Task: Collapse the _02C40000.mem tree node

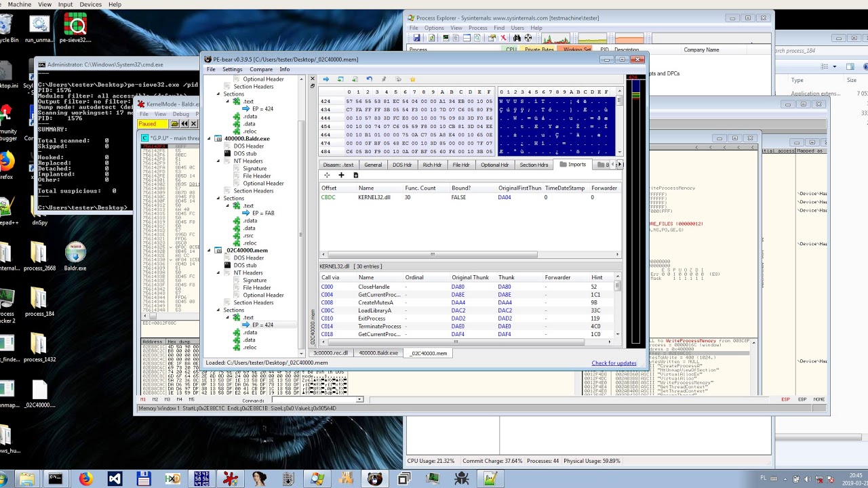Action: click(210, 250)
